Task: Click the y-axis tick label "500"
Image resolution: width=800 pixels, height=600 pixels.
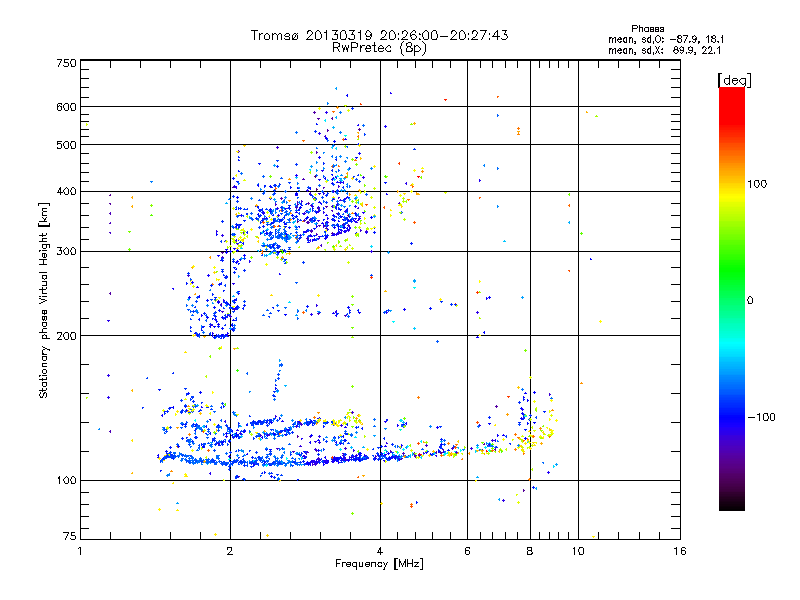Action: pos(66,145)
